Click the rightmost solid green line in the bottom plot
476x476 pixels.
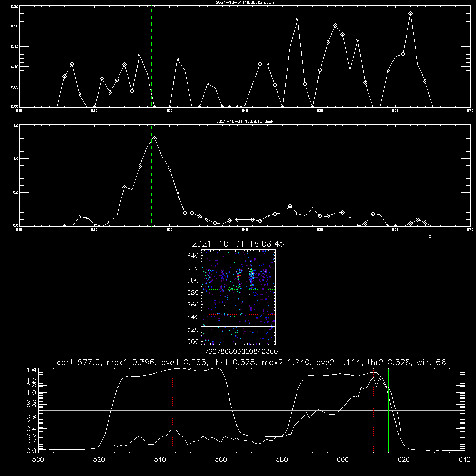(388, 410)
